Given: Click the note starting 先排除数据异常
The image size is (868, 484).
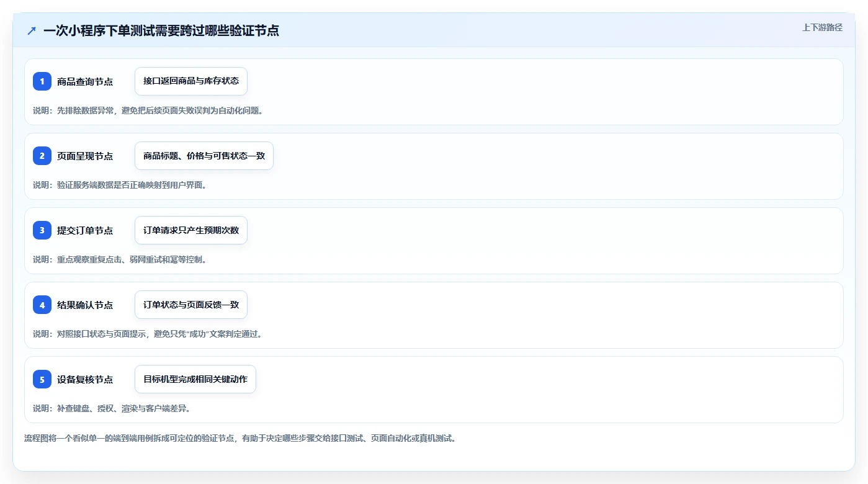Looking at the screenshot, I should (x=148, y=110).
